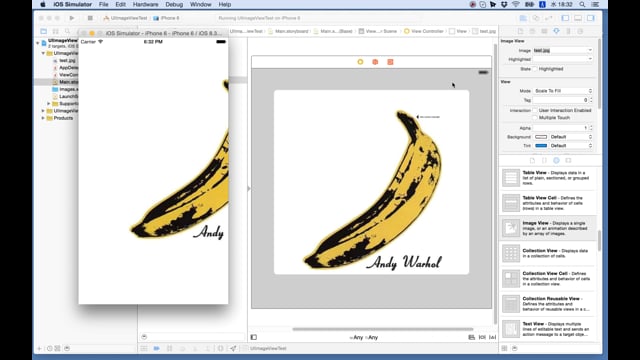Open the Mode Scale To Fill dropdown
Image resolution: width=640 pixels, height=360 pixels.
click(562, 91)
